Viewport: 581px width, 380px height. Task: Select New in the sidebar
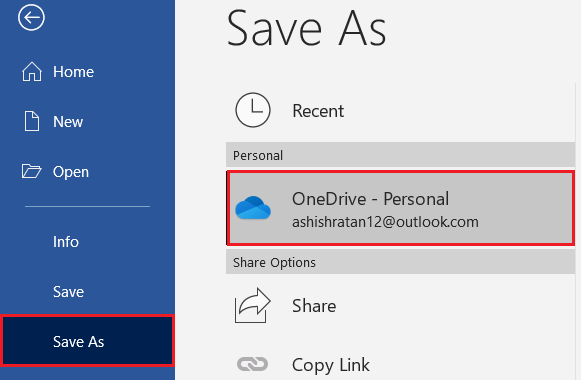coord(68,121)
